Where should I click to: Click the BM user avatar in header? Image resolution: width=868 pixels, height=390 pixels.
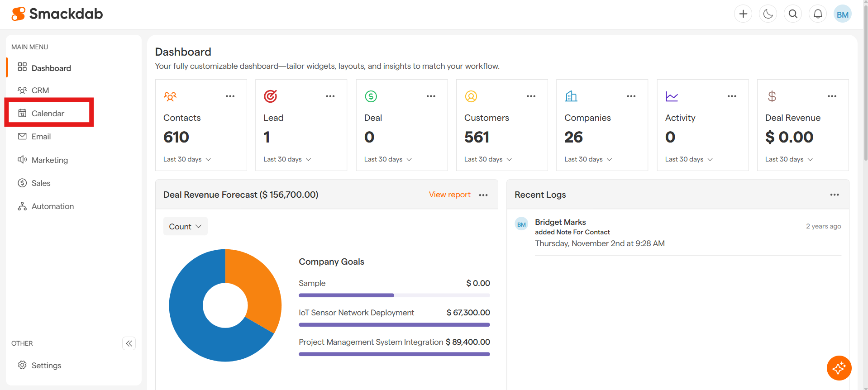(842, 14)
